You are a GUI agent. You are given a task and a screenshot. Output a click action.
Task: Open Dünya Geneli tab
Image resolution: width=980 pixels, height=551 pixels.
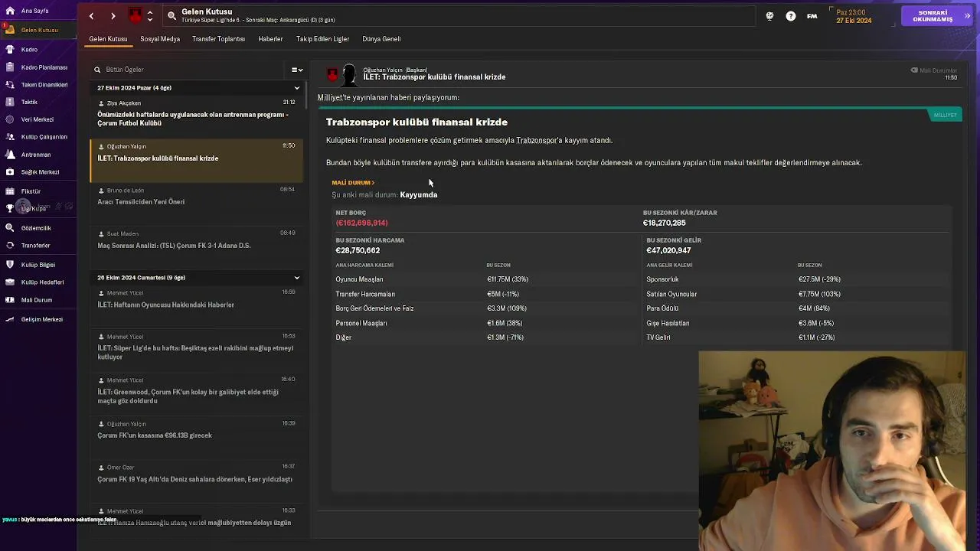click(381, 39)
